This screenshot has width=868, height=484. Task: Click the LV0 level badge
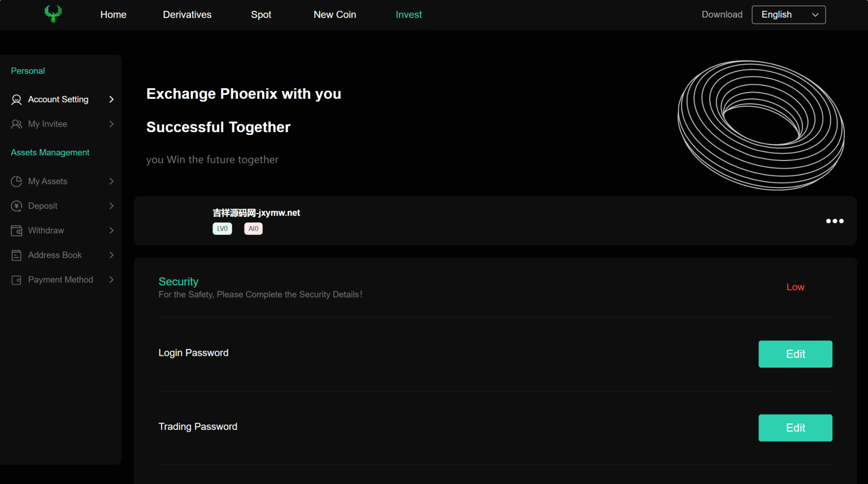coord(222,229)
